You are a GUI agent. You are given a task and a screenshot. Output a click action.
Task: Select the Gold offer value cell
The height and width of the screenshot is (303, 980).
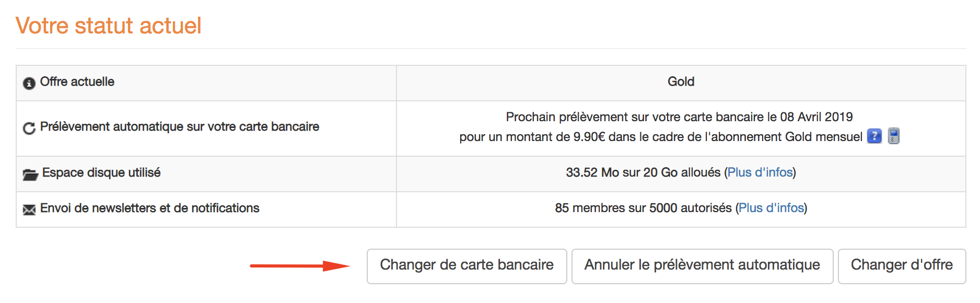click(x=681, y=83)
